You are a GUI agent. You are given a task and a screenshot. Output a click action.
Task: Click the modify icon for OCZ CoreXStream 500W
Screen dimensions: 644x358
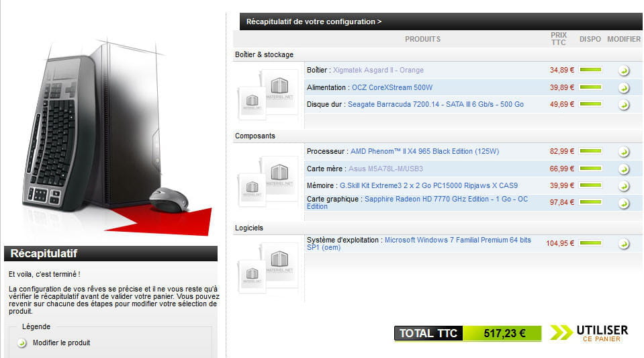pyautogui.click(x=623, y=87)
